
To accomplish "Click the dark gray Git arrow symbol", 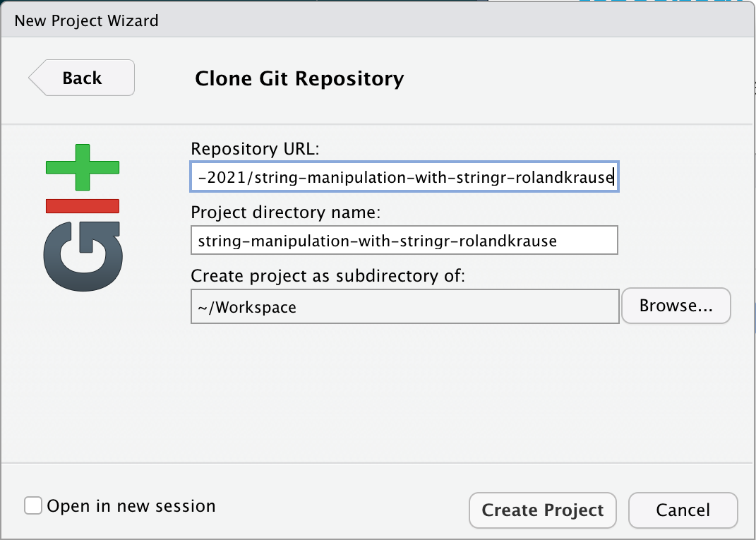I will 83,256.
